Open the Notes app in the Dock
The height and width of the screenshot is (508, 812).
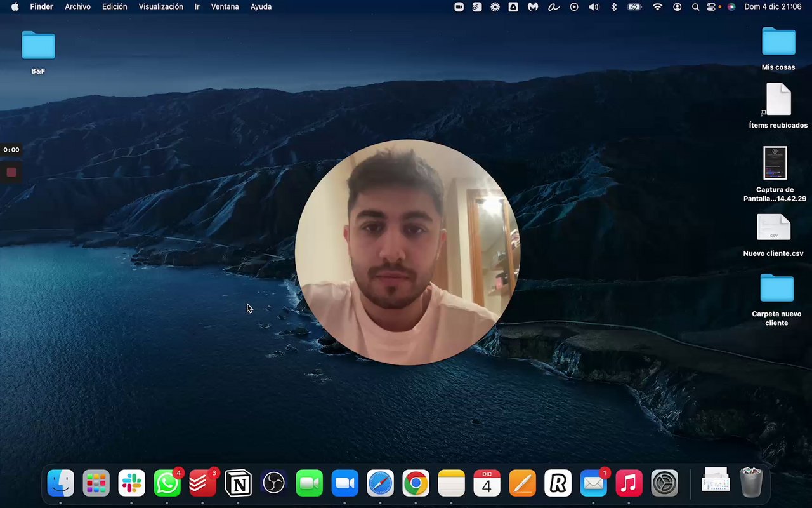pos(452,484)
